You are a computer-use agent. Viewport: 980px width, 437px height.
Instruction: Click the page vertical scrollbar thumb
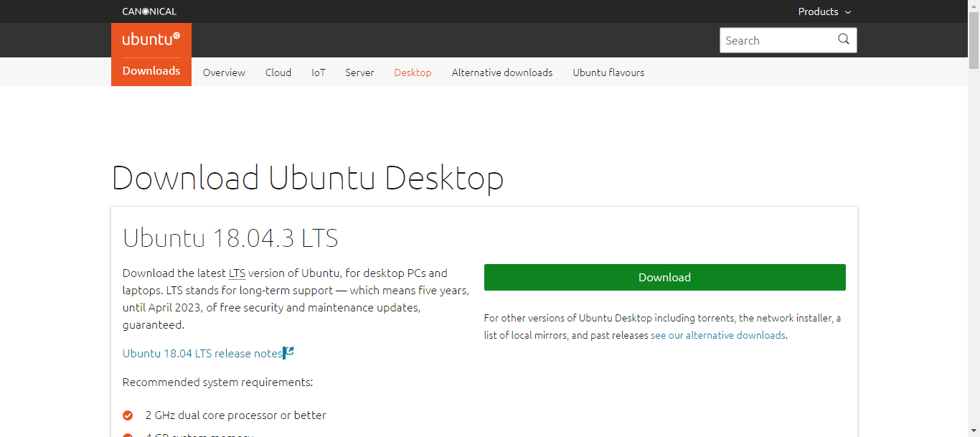click(x=974, y=40)
